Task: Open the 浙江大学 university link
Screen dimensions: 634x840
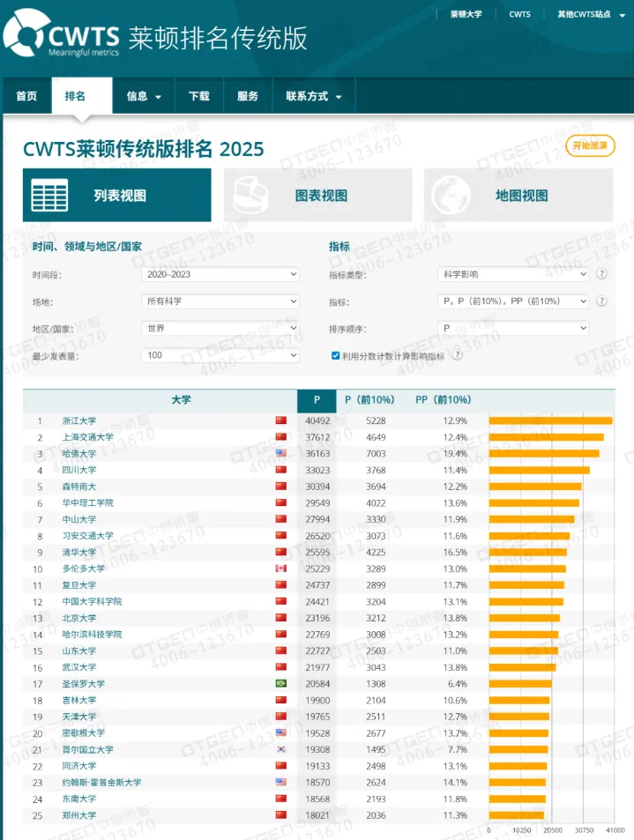Action: [x=79, y=421]
